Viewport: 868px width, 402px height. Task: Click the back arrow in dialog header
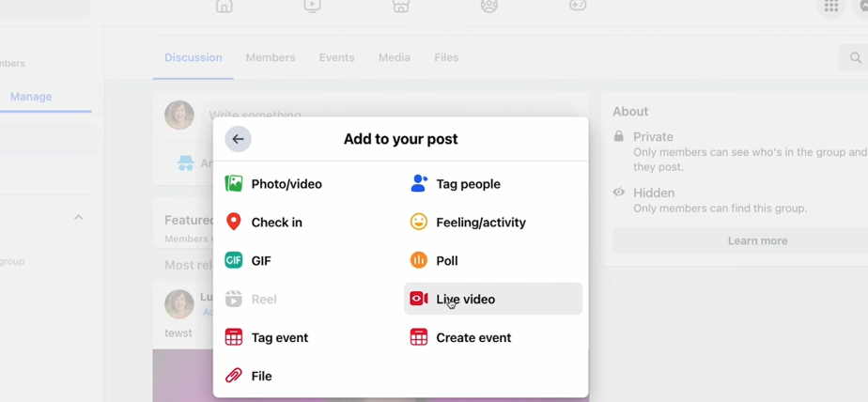(x=238, y=139)
